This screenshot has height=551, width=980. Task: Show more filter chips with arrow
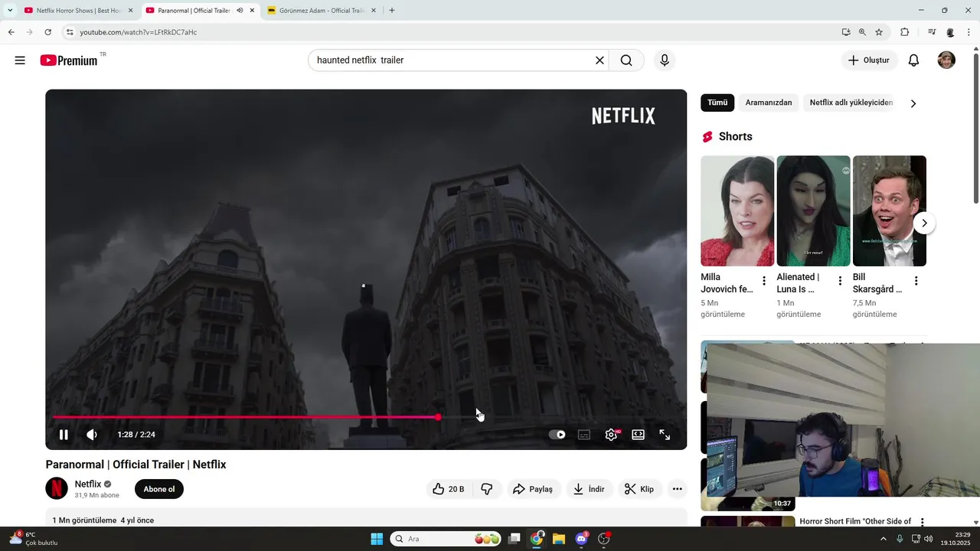pos(913,103)
